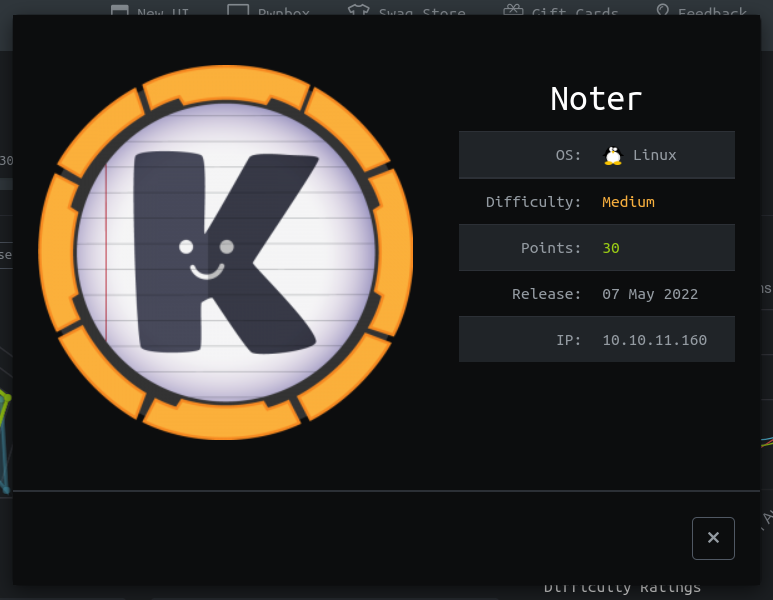Click the Pwnbox monitor icon

pos(238,9)
